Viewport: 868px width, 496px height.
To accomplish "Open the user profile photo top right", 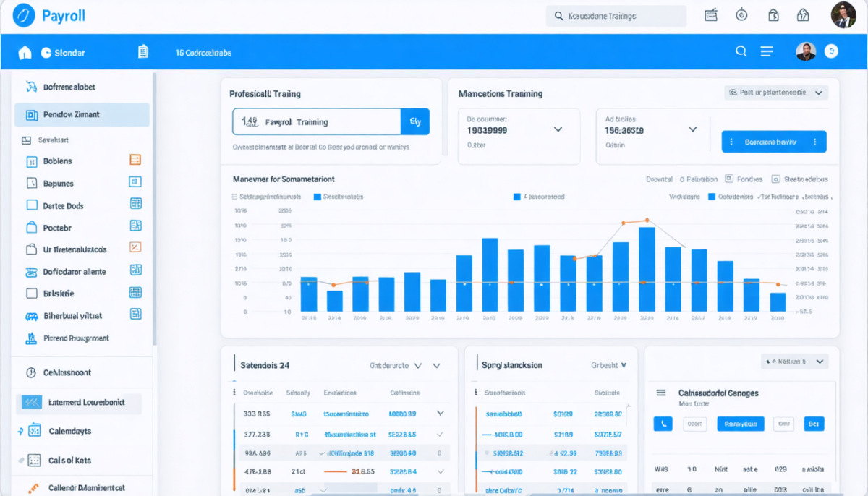I will click(843, 15).
